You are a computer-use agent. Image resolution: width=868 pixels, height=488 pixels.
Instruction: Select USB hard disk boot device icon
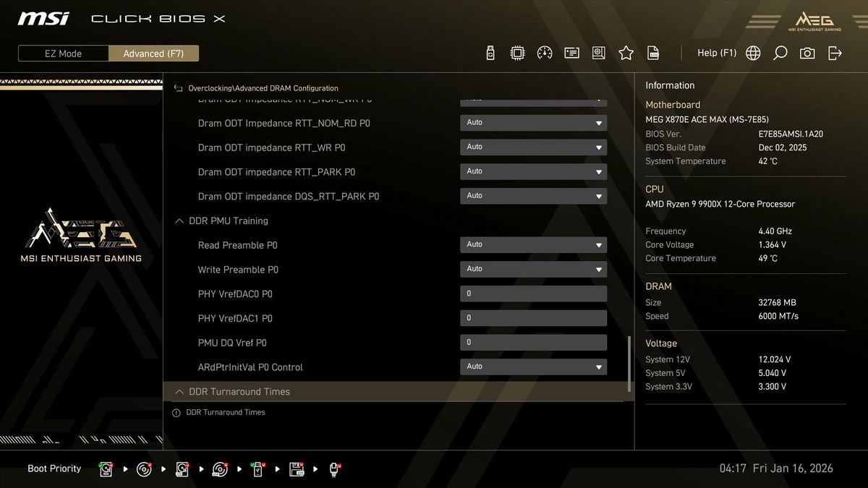tap(182, 469)
